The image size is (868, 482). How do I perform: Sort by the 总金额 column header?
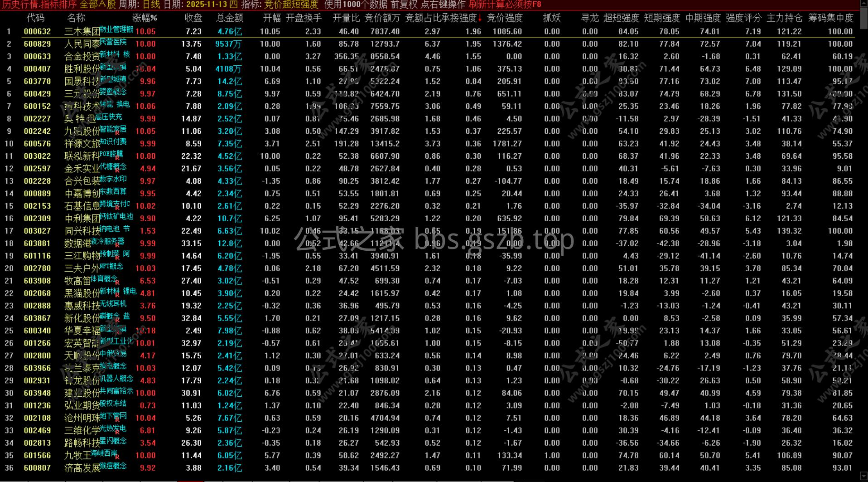[230, 18]
